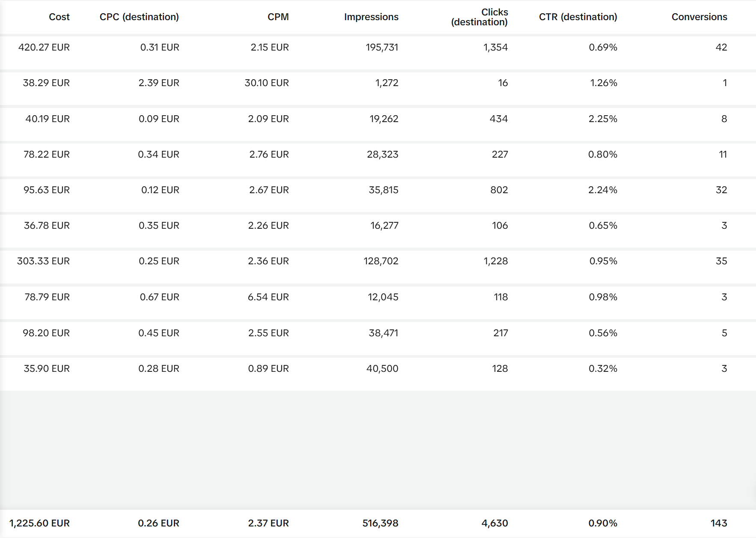
Task: Click CPC value 0.31 EUR
Action: (x=160, y=48)
